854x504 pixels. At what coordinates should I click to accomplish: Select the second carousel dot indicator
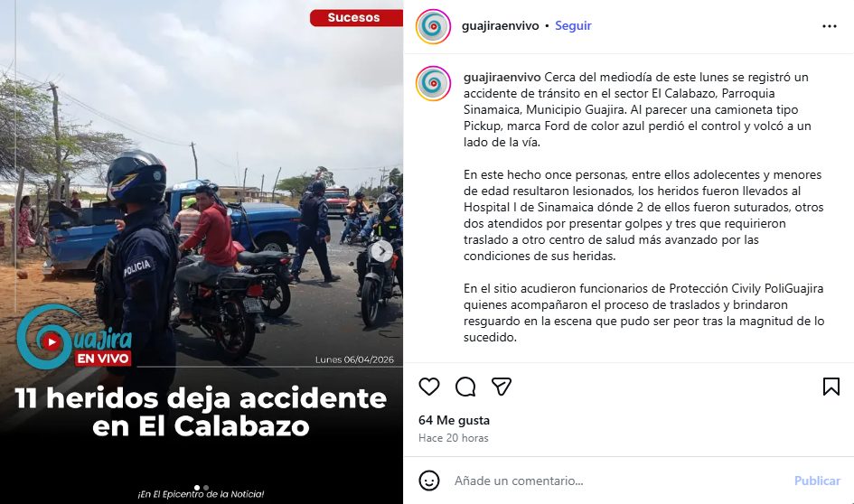(x=206, y=488)
